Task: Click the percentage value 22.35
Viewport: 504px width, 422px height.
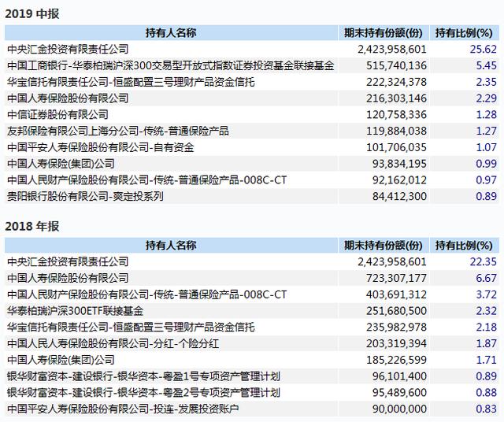Action: [x=484, y=262]
